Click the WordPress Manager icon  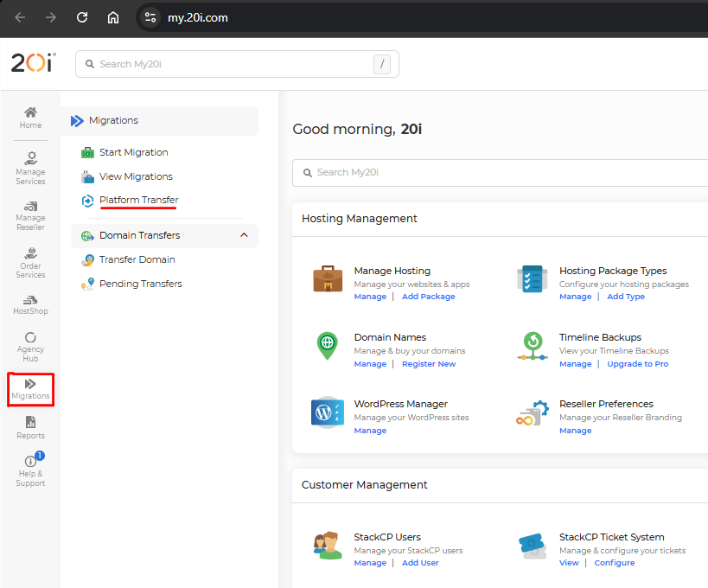pyautogui.click(x=328, y=412)
